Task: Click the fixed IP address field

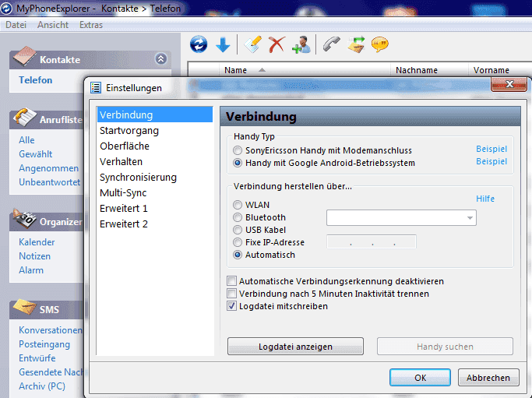Action: (x=372, y=242)
